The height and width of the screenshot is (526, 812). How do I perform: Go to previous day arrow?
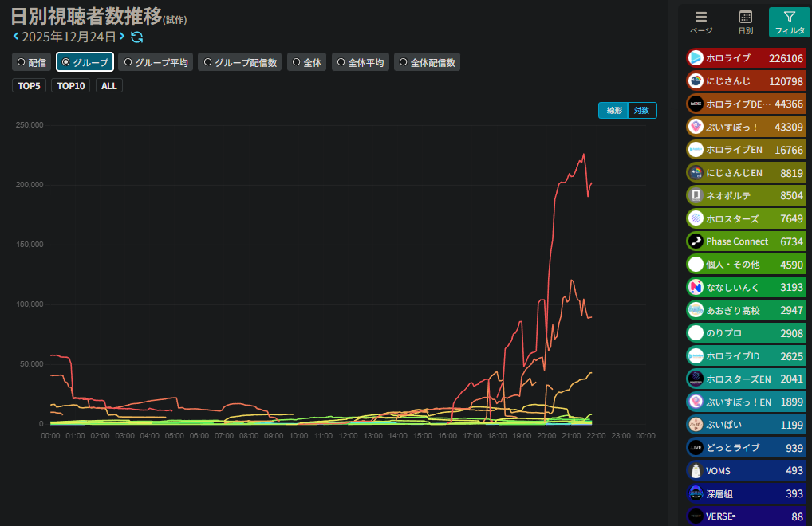coord(15,36)
